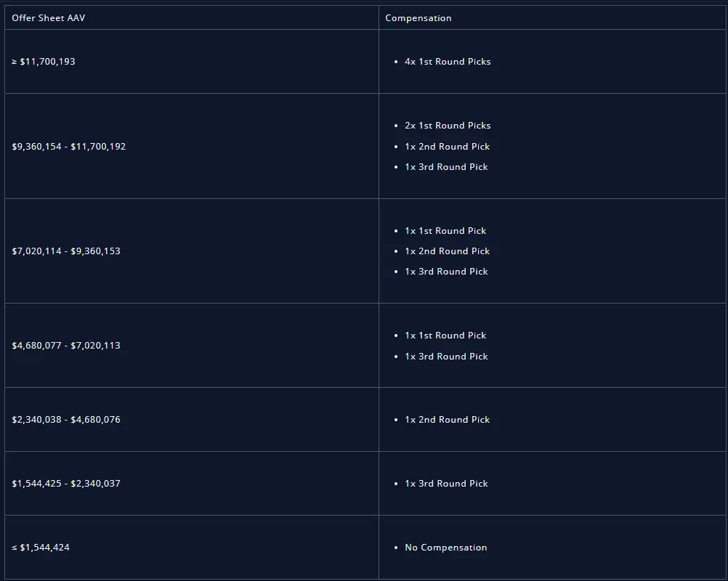Select the "≥ $11,700,193" AAV cell
Viewport: 728px width, 581px height.
(x=44, y=62)
